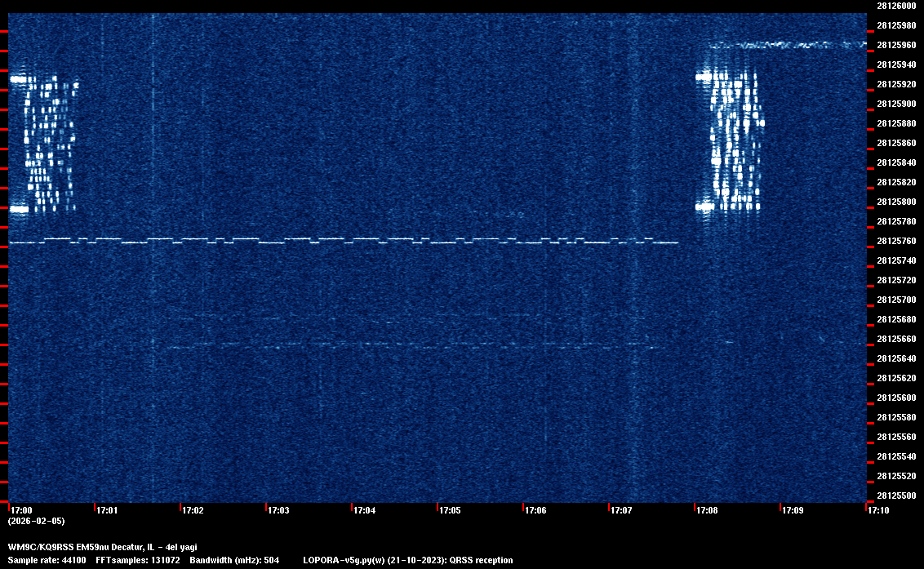Click the 28125500 frequency label
Screen dimensions: 924x569
pyautogui.click(x=895, y=496)
